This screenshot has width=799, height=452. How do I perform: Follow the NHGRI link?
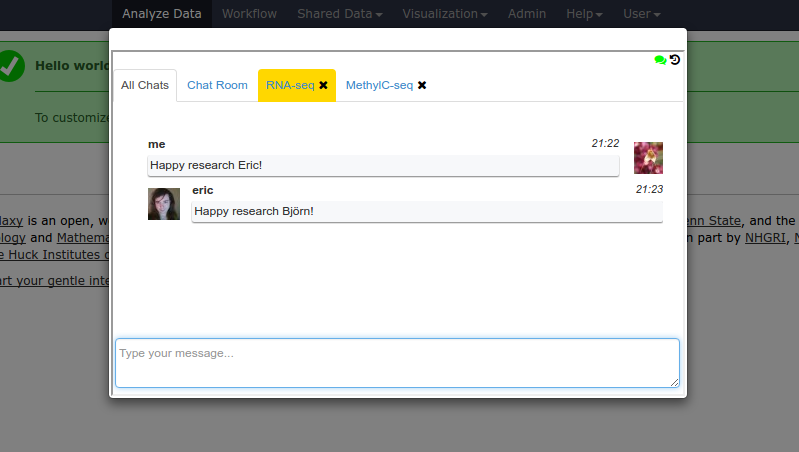coord(765,238)
